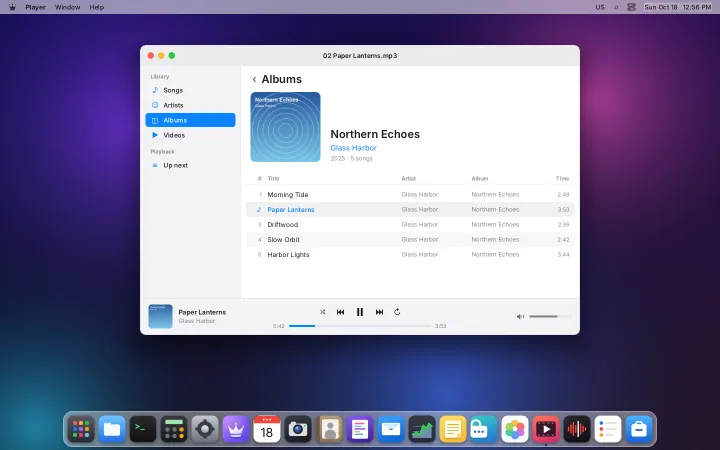Open the purple crown app in dock

(236, 429)
